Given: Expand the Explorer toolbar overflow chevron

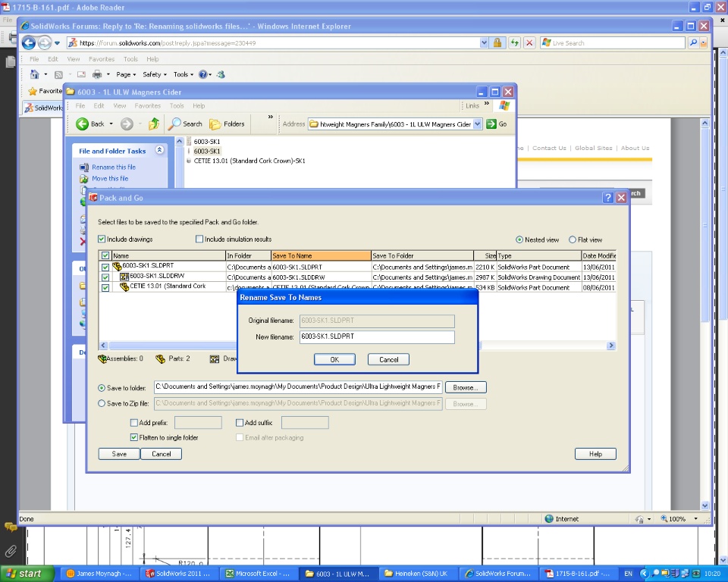Looking at the screenshot, I should [x=270, y=117].
